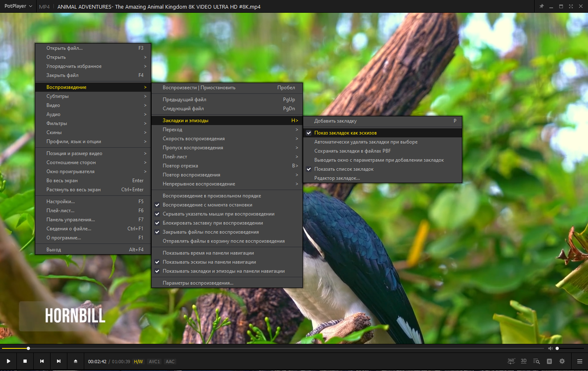Skip to previous track icon
Screen dimensions: 588x371
click(x=42, y=361)
